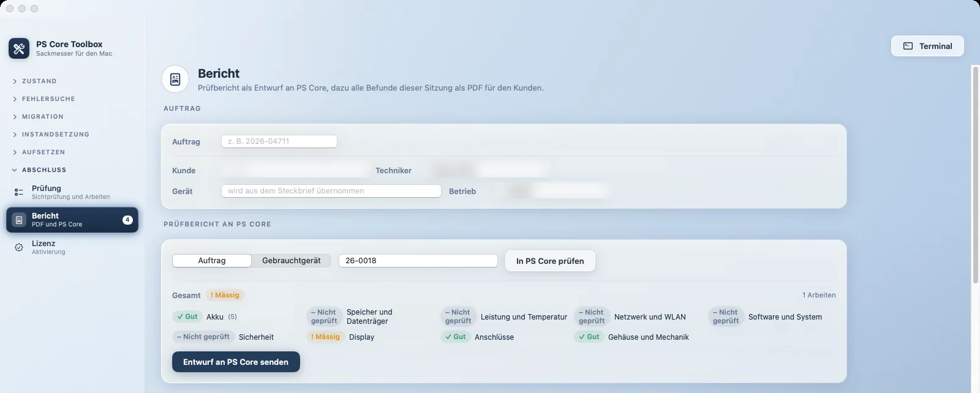
Task: Click Nicht geprüft badge for Netzwerk und WLAN
Action: point(592,316)
